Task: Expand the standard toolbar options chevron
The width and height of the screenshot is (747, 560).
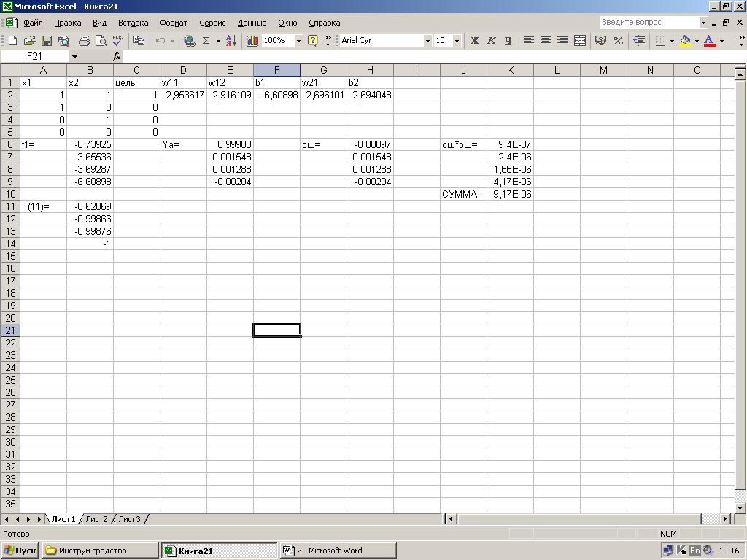Action: tap(328, 41)
